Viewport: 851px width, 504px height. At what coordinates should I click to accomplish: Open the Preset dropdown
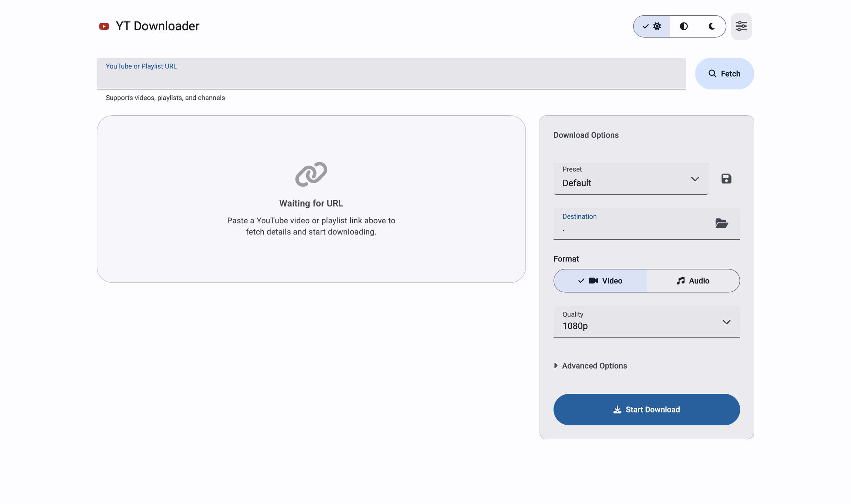coord(630,179)
